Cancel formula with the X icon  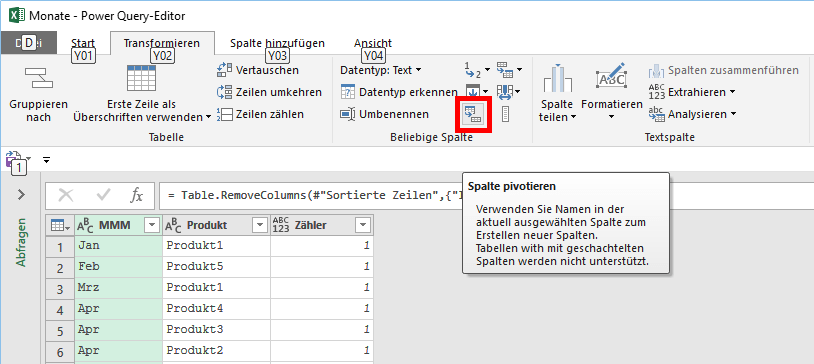pyautogui.click(x=66, y=195)
